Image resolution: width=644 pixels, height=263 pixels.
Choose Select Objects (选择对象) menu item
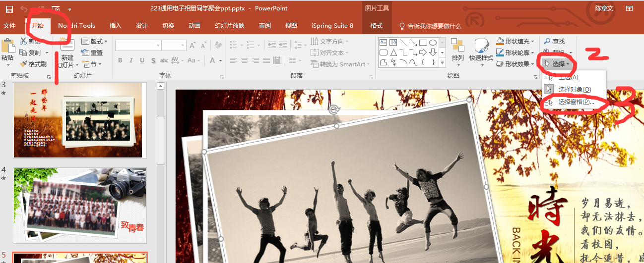(574, 90)
